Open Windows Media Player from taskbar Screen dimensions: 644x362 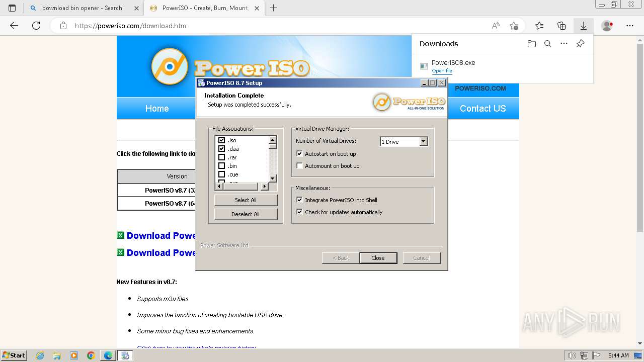coord(74,355)
